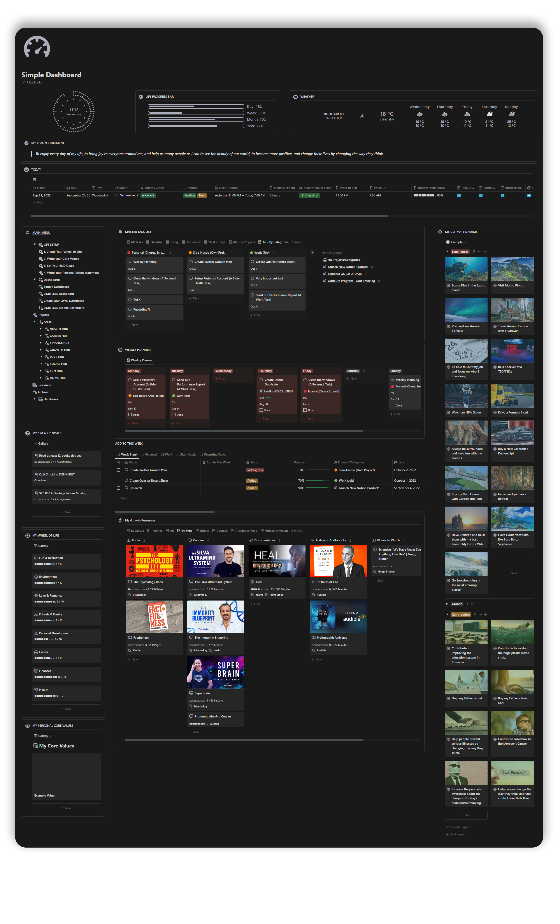Click the sunny weather icon for Bucharest
The image size is (560, 924).
pos(362,116)
